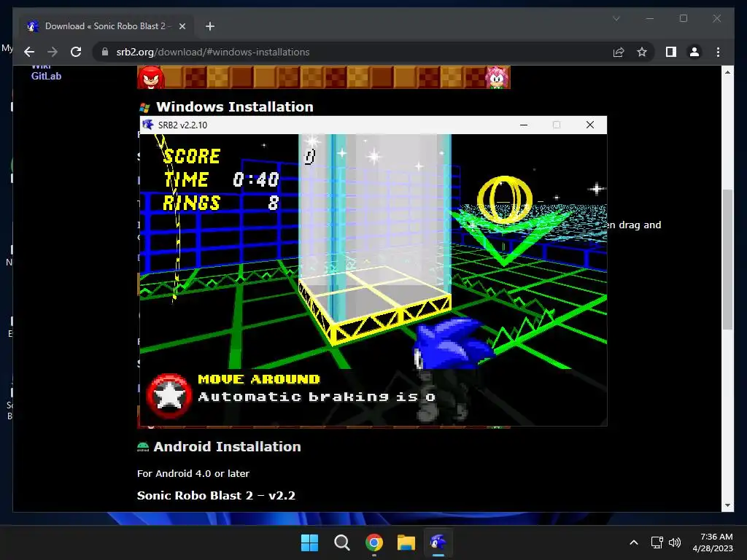The width and height of the screenshot is (747, 560).
Task: Share this page icon in address bar
Action: (619, 52)
